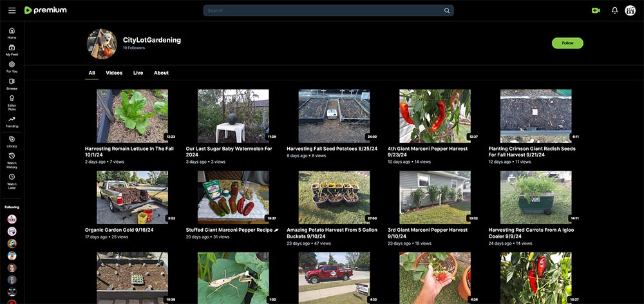Play the watermelon on white table thumbnail
644x304 pixels.
click(233, 116)
